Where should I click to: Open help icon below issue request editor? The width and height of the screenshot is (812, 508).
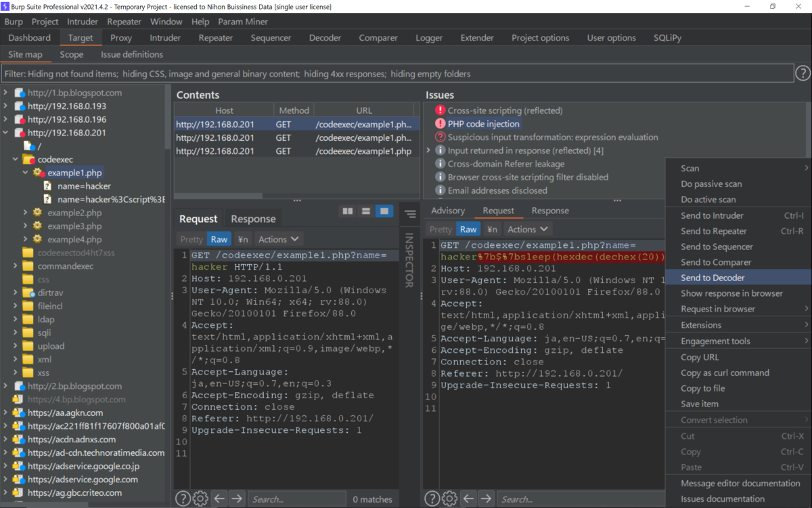click(432, 499)
